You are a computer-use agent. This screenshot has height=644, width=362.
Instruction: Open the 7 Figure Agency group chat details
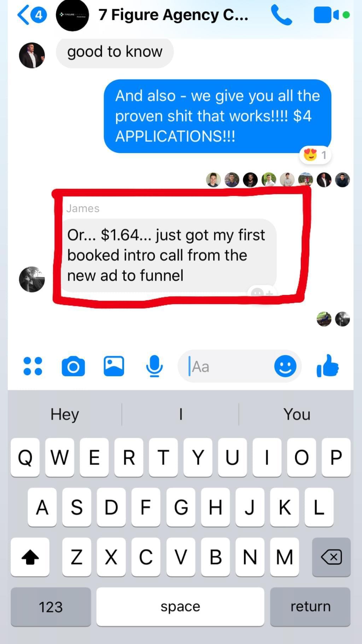click(x=173, y=15)
